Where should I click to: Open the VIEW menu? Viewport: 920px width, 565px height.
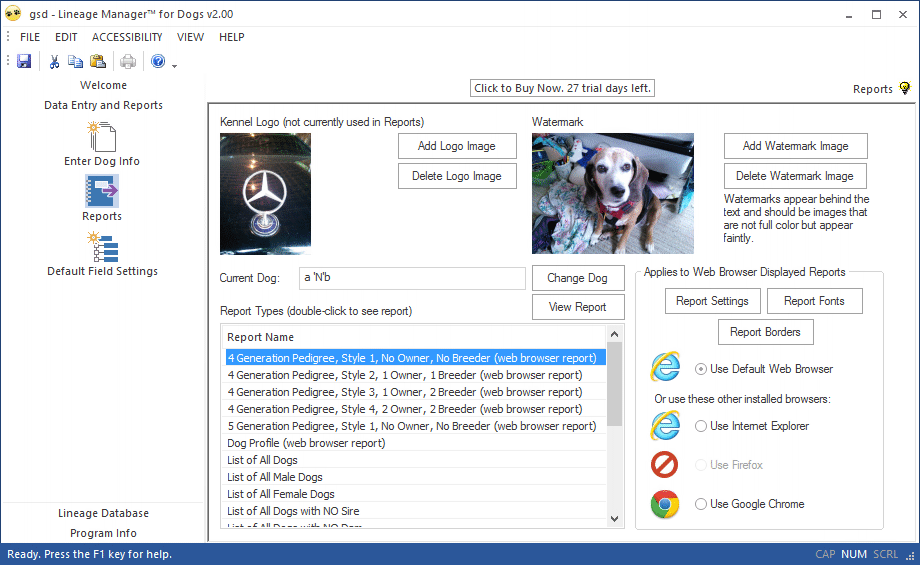[191, 37]
